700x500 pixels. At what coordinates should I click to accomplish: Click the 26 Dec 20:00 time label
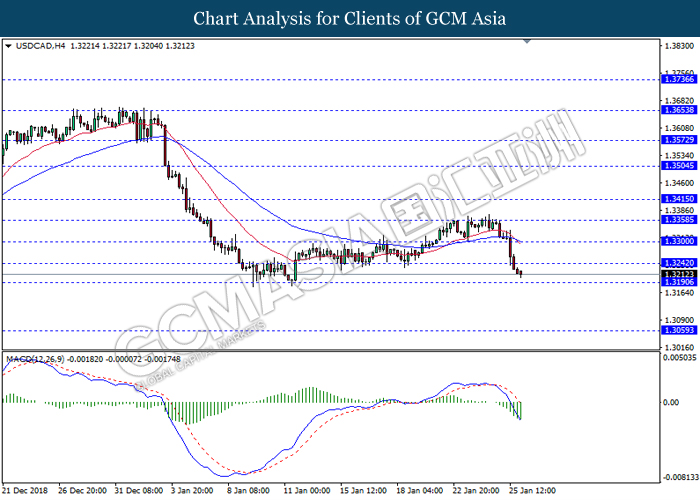tap(82, 491)
